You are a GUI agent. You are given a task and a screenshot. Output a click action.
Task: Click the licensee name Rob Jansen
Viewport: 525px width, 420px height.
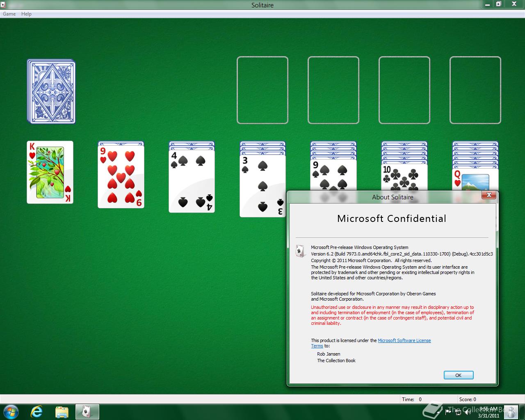tap(329, 354)
